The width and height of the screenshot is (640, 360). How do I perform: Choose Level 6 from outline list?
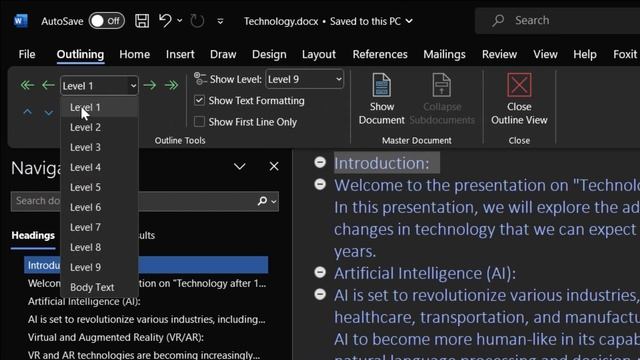coord(99,207)
